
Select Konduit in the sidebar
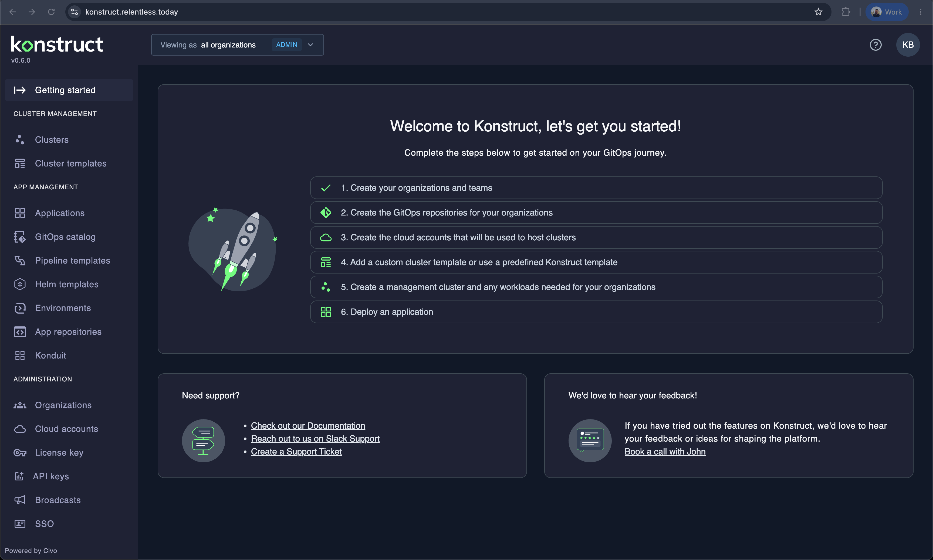click(69, 356)
